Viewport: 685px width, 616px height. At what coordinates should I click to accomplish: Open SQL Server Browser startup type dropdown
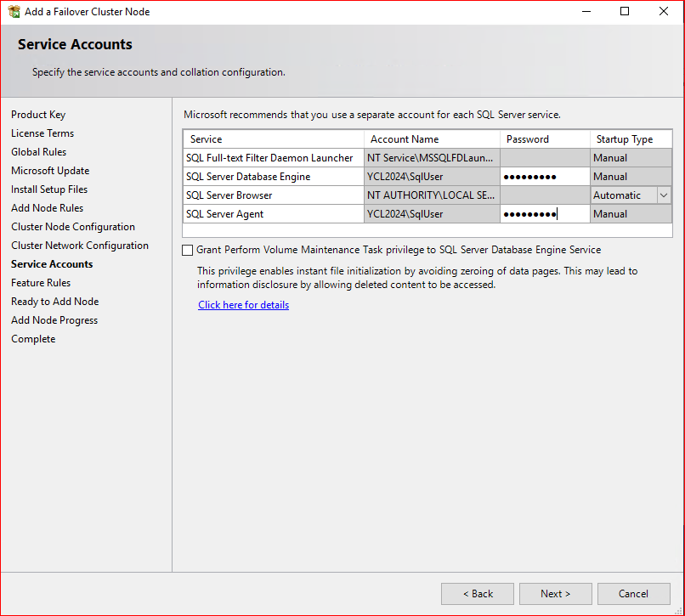[664, 195]
